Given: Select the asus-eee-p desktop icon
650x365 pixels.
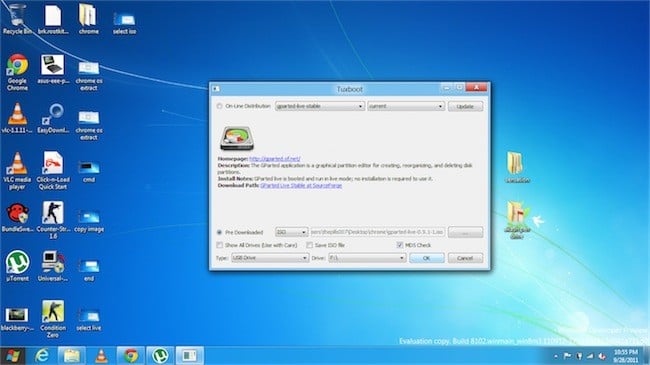Looking at the screenshot, I should pos(53,69).
